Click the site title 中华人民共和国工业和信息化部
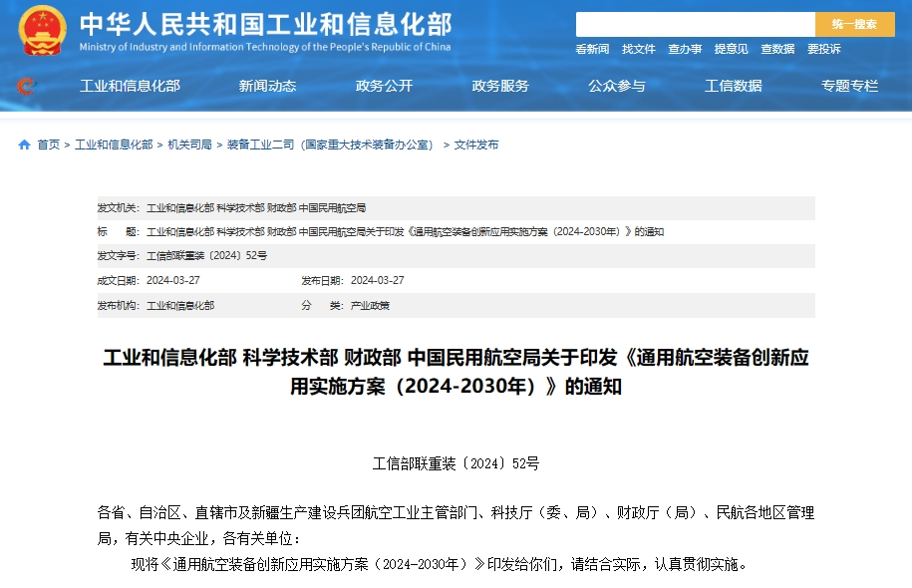 point(265,24)
